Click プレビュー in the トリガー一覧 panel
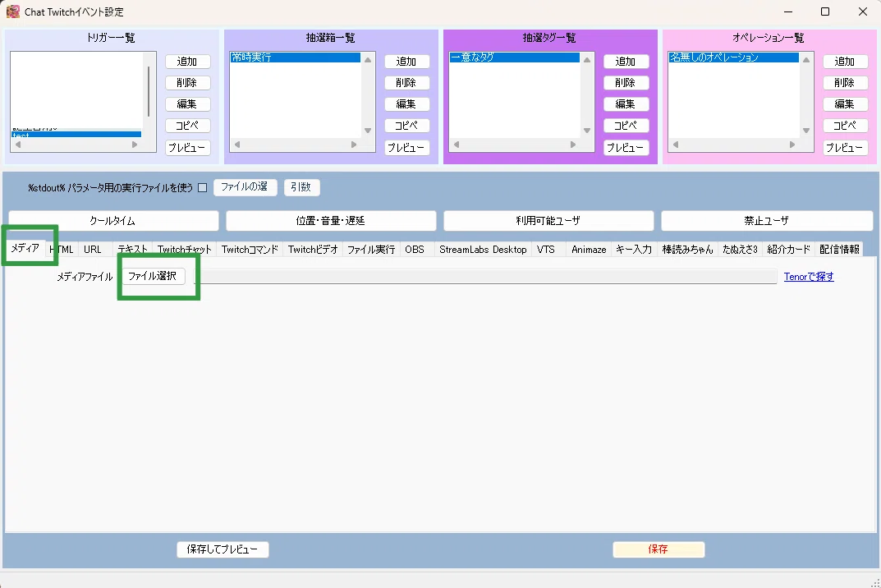This screenshot has height=588, width=881. point(188,147)
